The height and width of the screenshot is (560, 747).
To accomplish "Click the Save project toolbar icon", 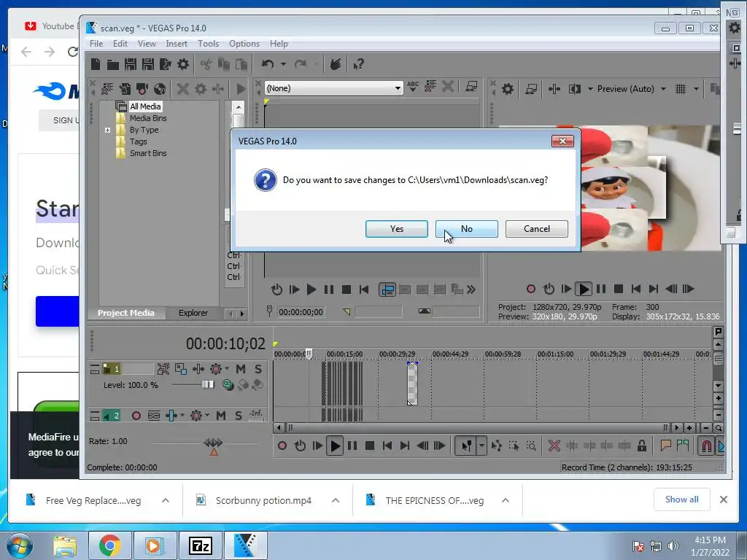I will pyautogui.click(x=130, y=64).
